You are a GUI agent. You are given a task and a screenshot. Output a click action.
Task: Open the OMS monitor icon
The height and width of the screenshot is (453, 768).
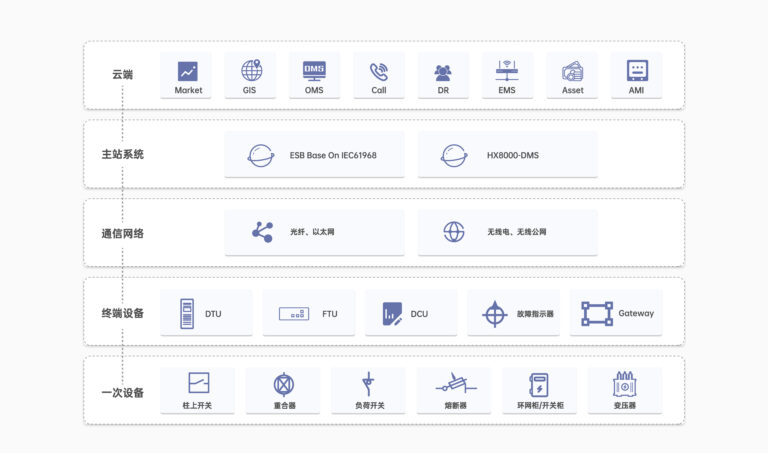[x=314, y=71]
